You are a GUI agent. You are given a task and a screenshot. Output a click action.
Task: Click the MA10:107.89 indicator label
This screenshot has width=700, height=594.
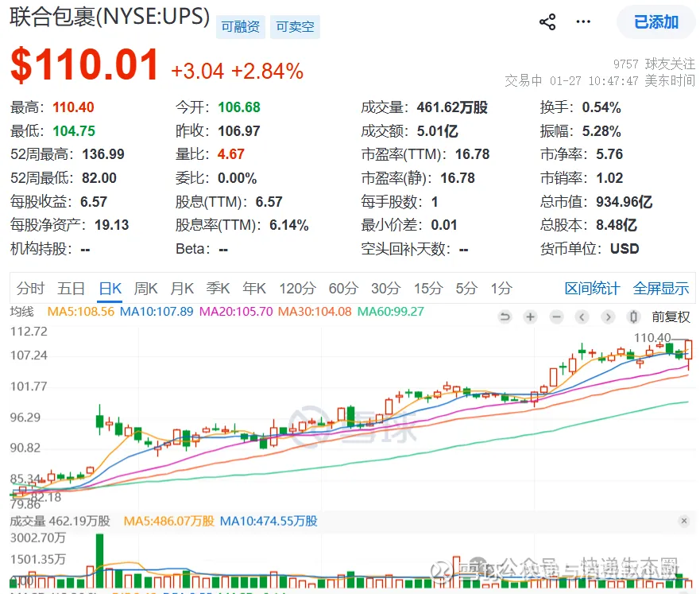157,312
